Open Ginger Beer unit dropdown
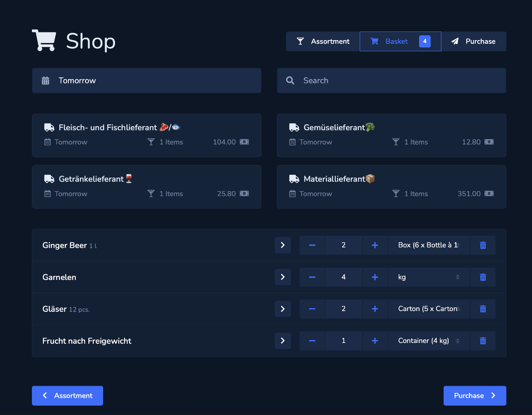The height and width of the screenshot is (415, 532). tap(429, 245)
